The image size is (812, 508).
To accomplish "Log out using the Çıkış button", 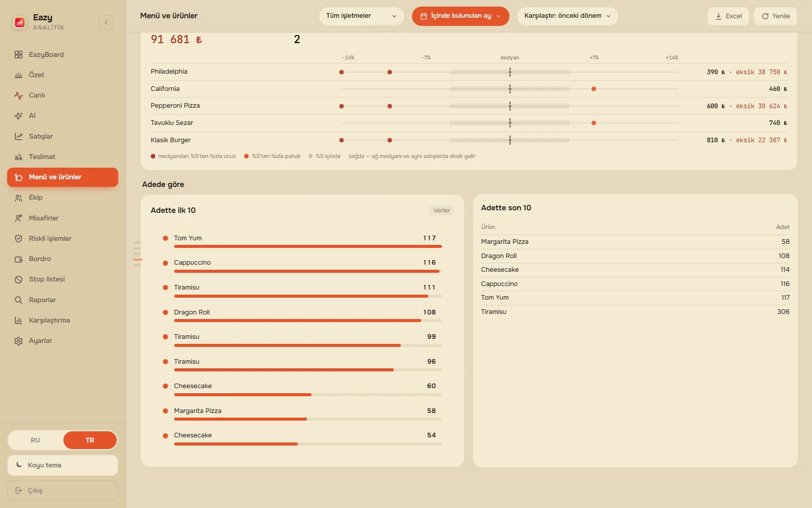I will point(62,491).
